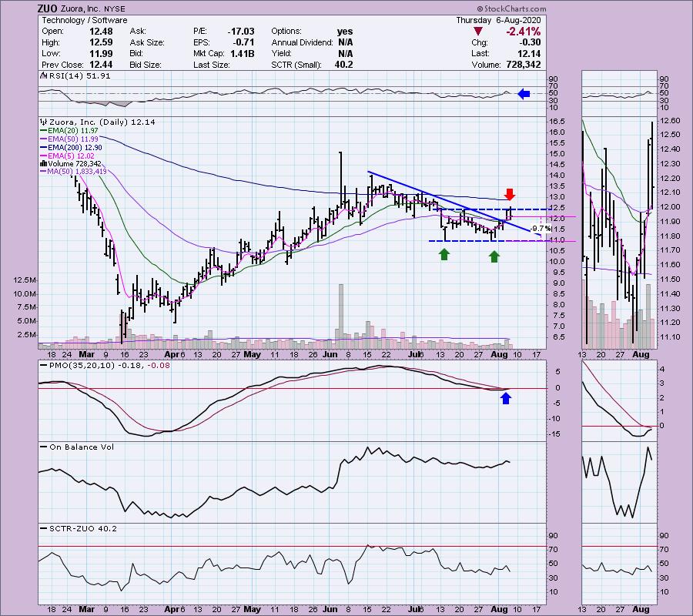Screen dimensions: 693x616
Task: Click the 16.5 price axis label
Action: [557, 122]
